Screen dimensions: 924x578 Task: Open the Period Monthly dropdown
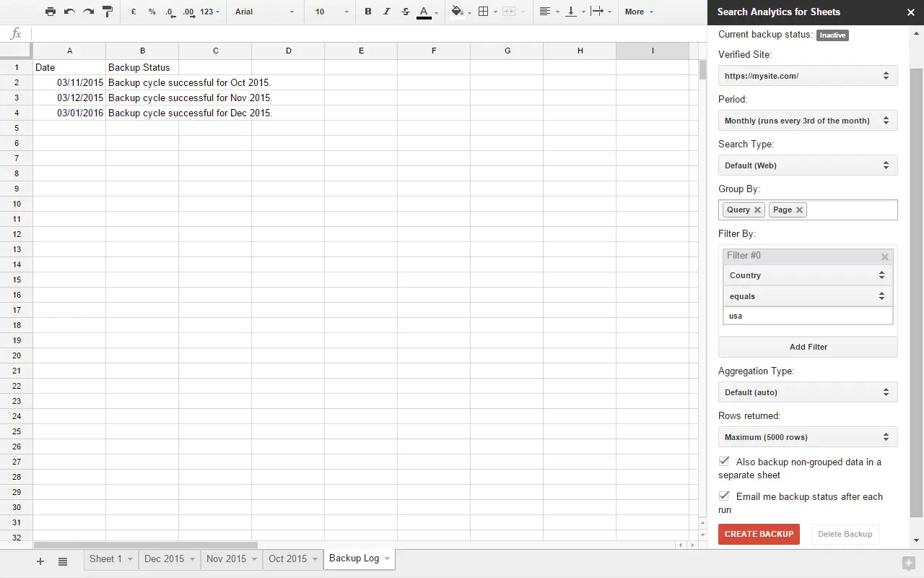point(808,121)
